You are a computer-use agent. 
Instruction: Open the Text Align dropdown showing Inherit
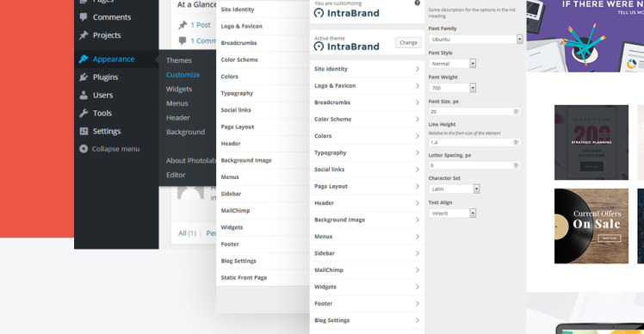click(x=452, y=213)
